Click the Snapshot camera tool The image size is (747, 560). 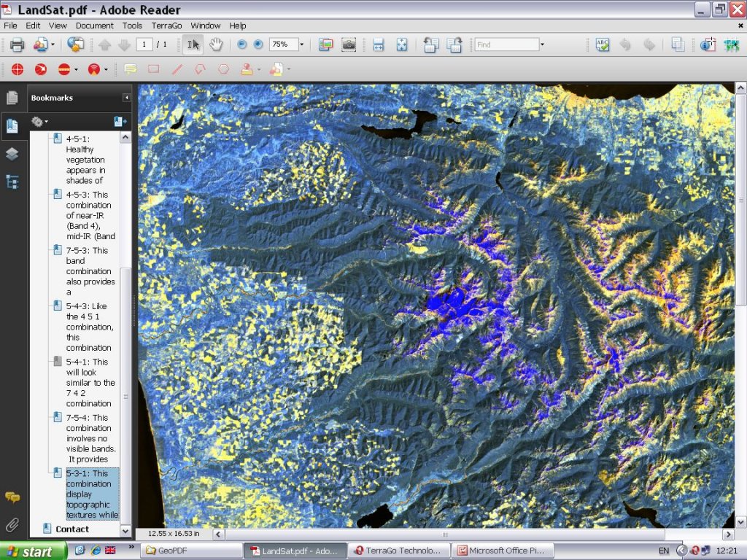point(349,44)
